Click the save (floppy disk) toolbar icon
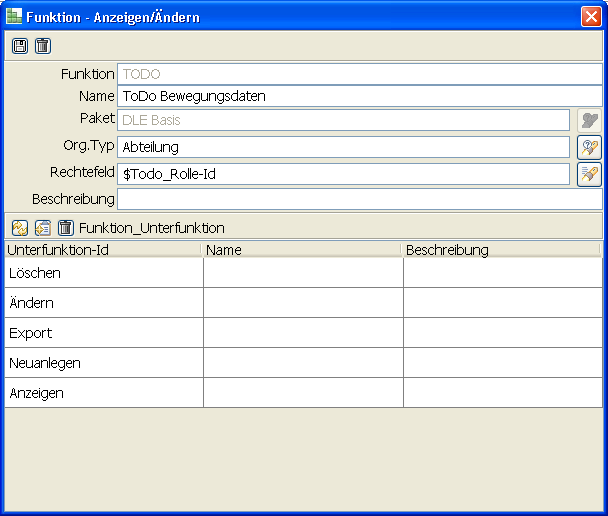608x516 pixels. [x=20, y=46]
